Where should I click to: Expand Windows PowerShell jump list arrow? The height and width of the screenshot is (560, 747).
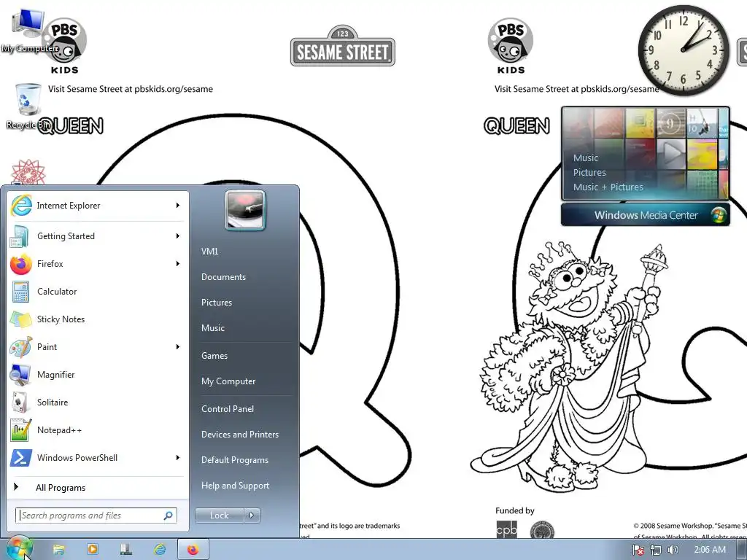click(x=178, y=458)
